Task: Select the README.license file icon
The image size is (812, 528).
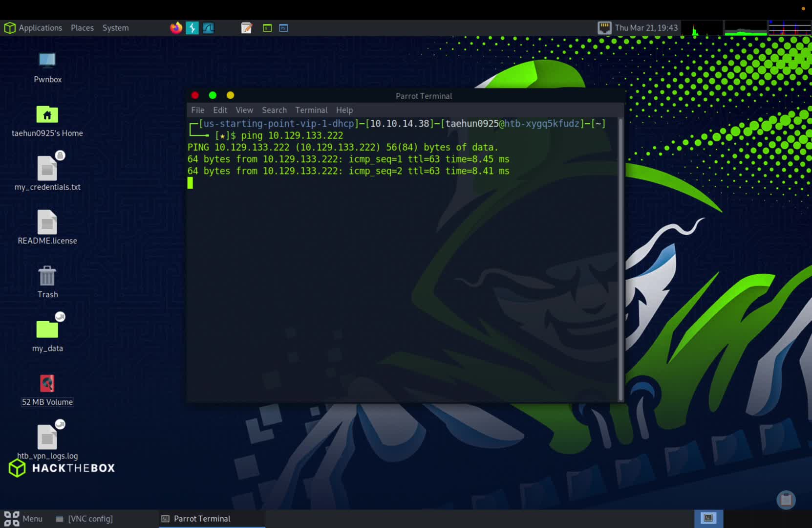Action: click(47, 227)
